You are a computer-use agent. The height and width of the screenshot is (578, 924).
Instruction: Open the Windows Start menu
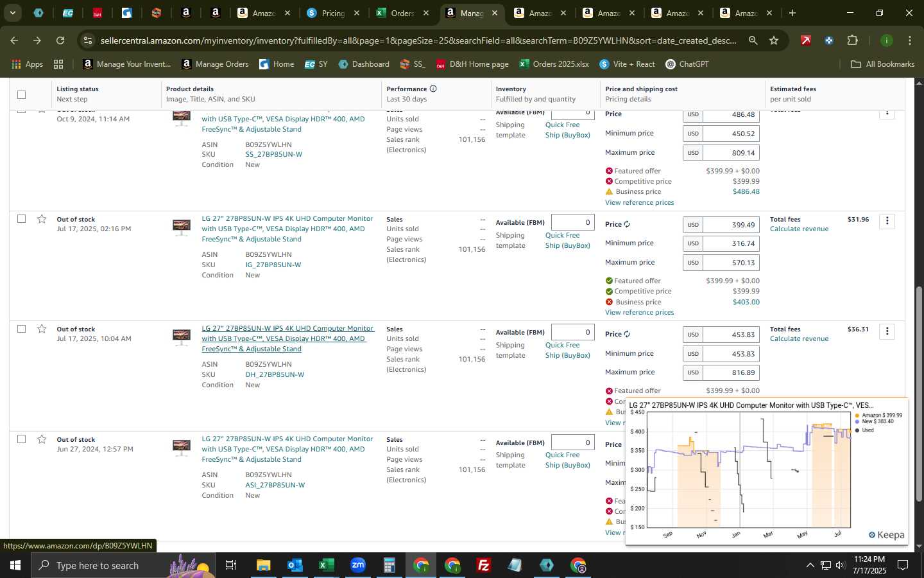pos(15,565)
